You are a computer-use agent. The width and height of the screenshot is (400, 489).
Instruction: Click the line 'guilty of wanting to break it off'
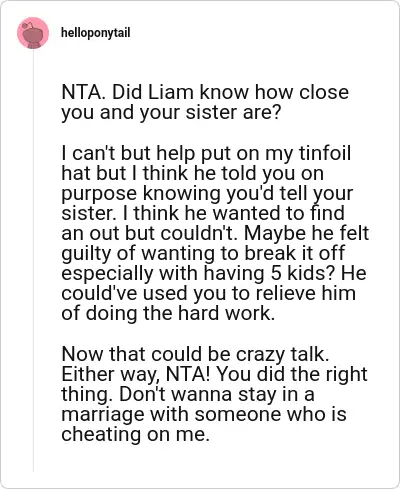coord(203,254)
